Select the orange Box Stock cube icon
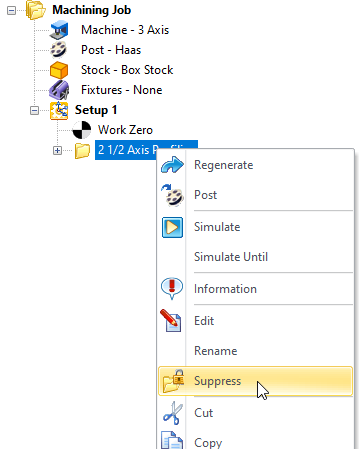 click(x=59, y=70)
